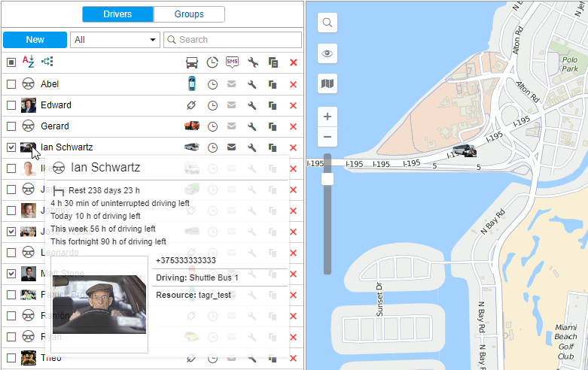Click Abel's clock icon
Viewport: 588px width, 370px height.
212,85
